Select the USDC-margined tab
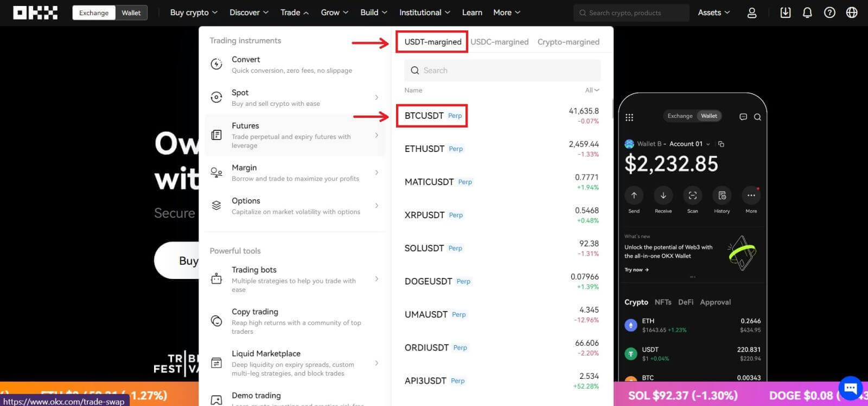Viewport: 868px width, 406px height. [499, 42]
